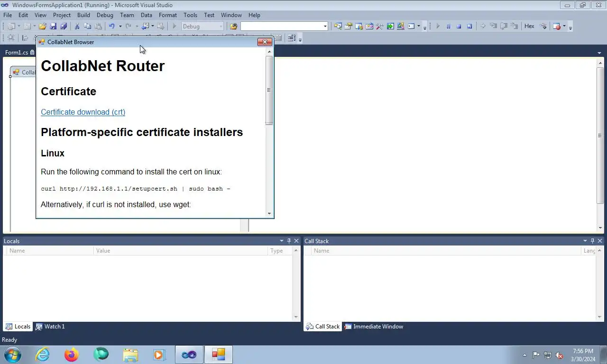Image resolution: width=607 pixels, height=364 pixels.
Task: Open the Format menu
Action: (x=168, y=15)
